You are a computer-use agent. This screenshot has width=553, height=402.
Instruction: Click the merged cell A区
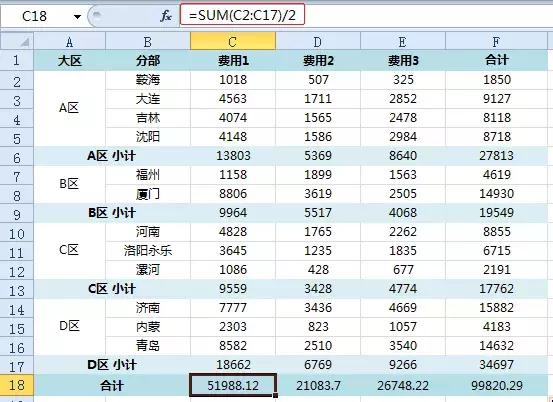[x=69, y=108]
